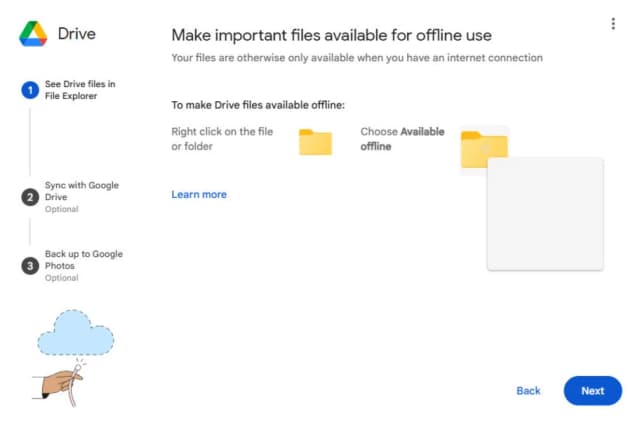Go to the next setup page

tap(593, 391)
